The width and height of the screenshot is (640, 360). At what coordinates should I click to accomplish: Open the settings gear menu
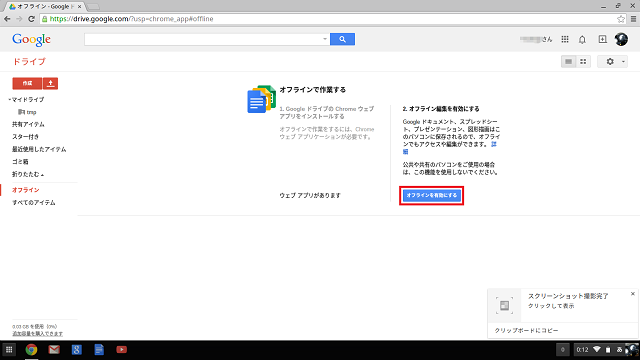click(613, 62)
